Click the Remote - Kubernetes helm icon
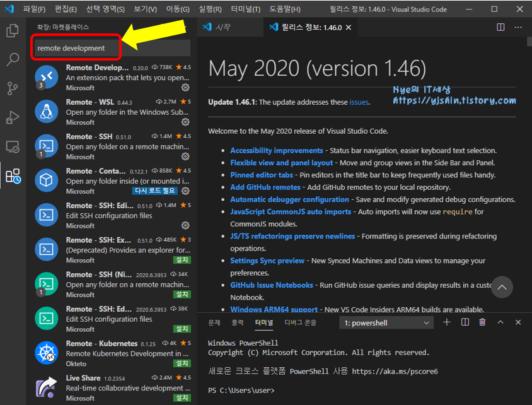The image size is (532, 405). (46, 353)
